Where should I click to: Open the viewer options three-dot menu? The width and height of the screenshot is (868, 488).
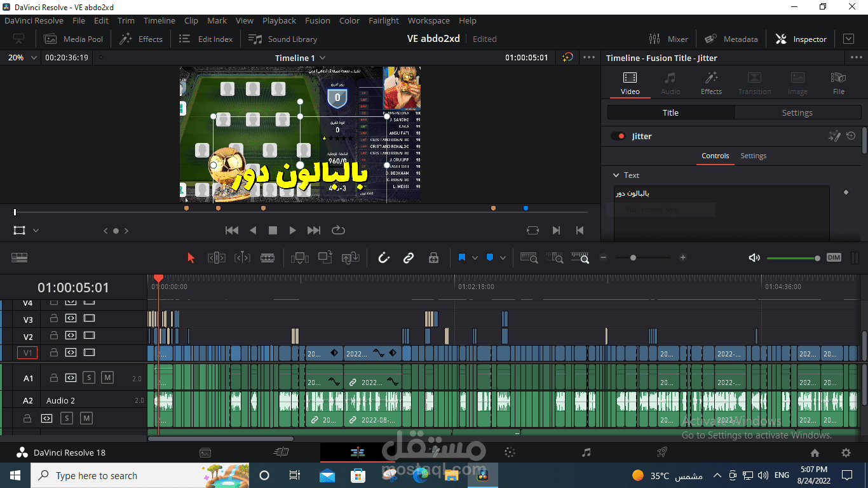coord(589,57)
